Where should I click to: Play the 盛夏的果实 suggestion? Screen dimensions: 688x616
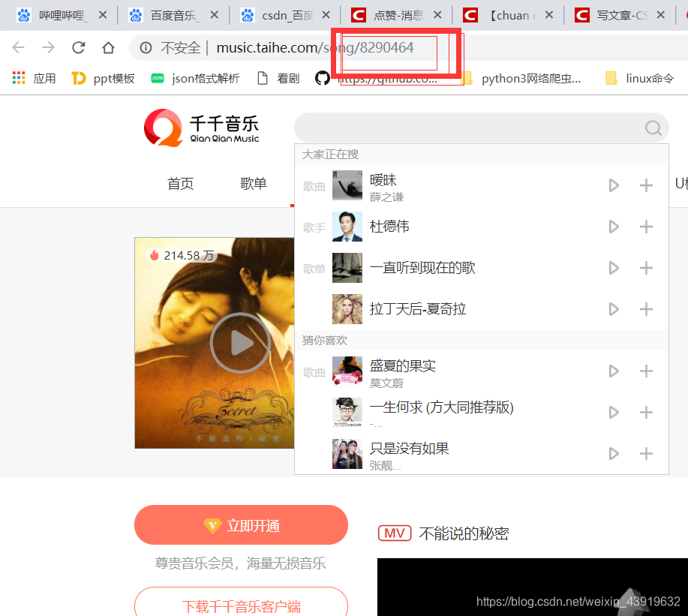(614, 371)
